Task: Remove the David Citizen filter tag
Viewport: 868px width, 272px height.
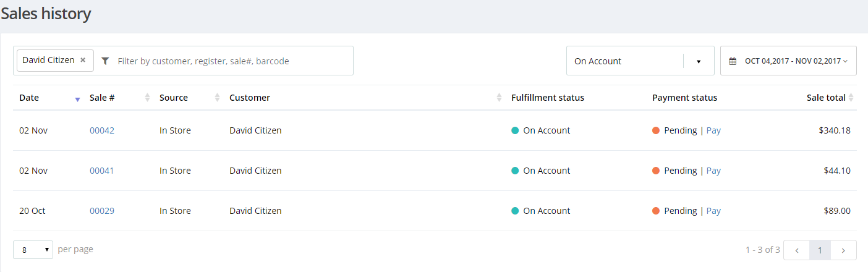Action: click(x=83, y=61)
